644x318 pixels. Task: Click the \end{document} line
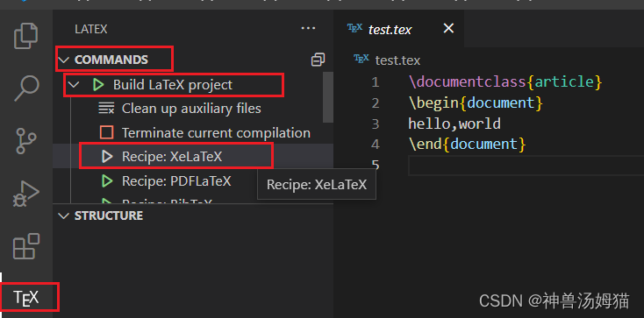[468, 144]
